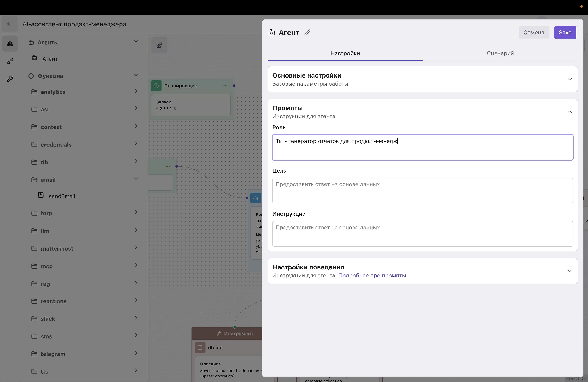
Task: Click the mattermost folder icon
Action: [34, 248]
